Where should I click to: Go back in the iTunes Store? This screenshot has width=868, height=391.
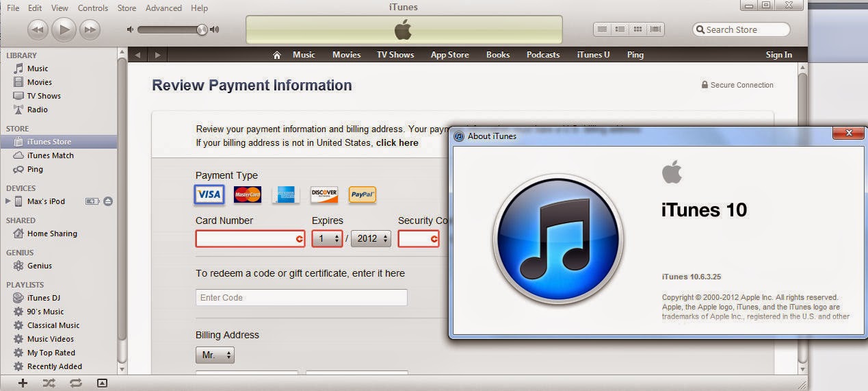coord(138,55)
